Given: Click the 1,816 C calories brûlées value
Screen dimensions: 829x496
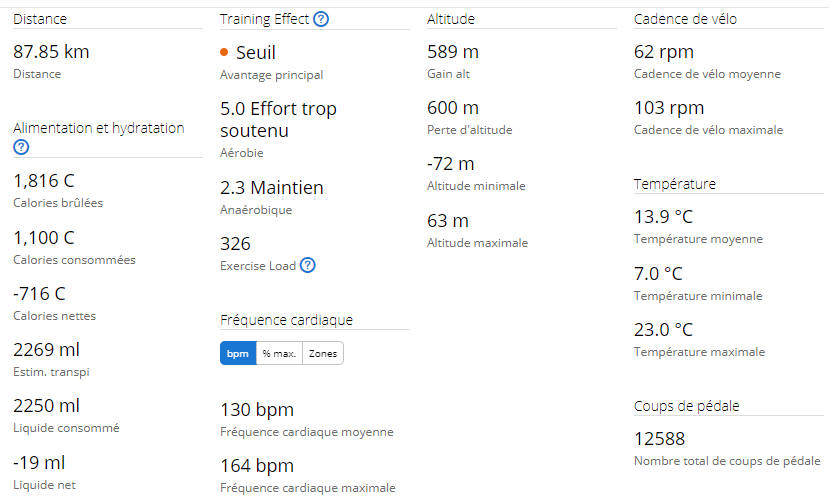Looking at the screenshot, I should [44, 181].
